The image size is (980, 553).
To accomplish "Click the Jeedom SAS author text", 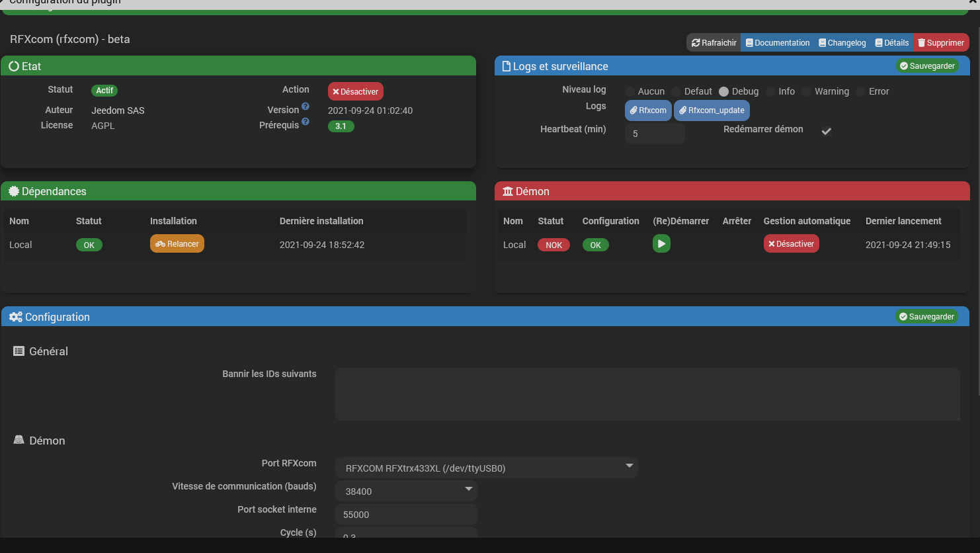I will click(x=118, y=110).
